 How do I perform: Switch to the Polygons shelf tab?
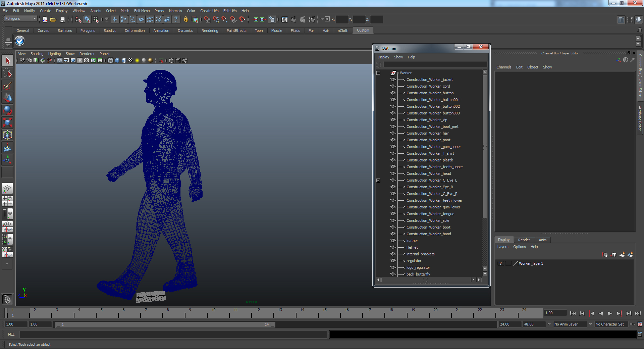pyautogui.click(x=88, y=31)
